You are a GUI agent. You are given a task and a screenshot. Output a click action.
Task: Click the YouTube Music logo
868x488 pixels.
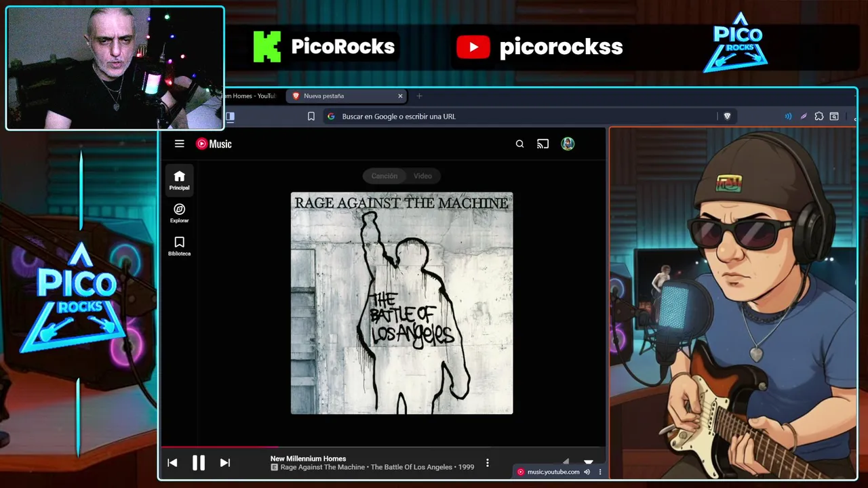click(214, 144)
